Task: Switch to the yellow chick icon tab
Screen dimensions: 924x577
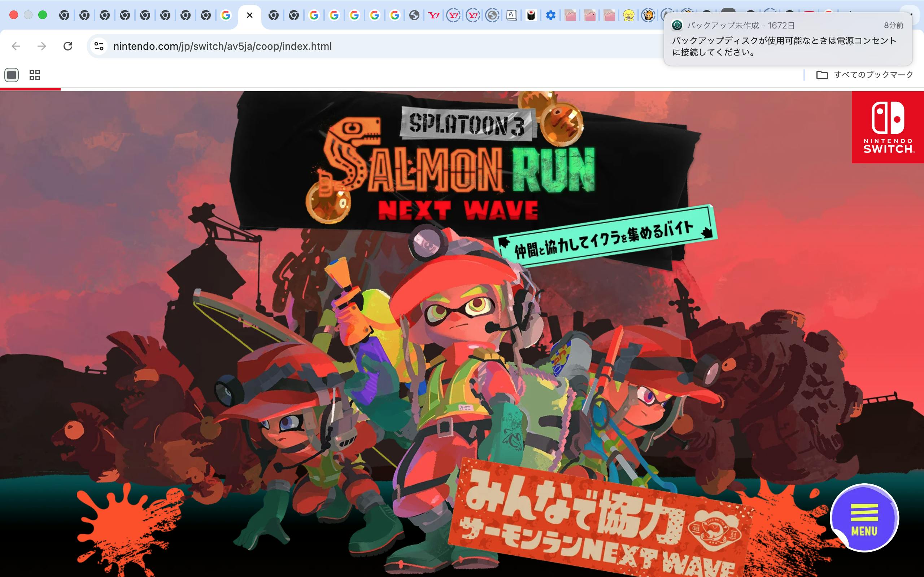Action: [628, 15]
